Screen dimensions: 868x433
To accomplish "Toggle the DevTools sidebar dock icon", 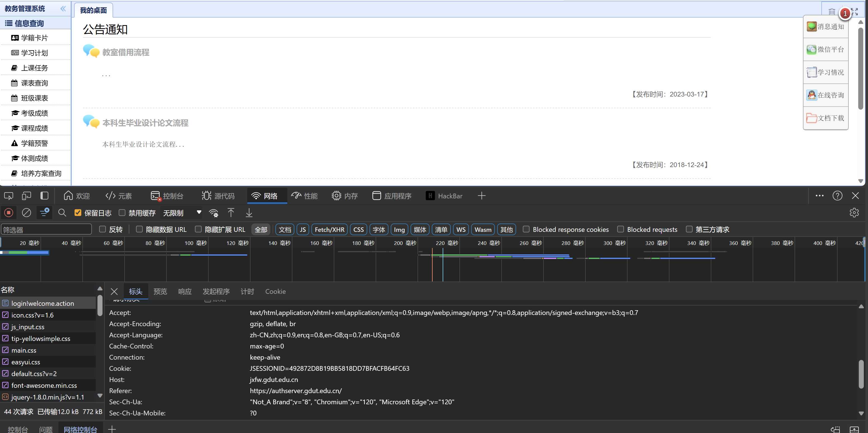I will 44,196.
